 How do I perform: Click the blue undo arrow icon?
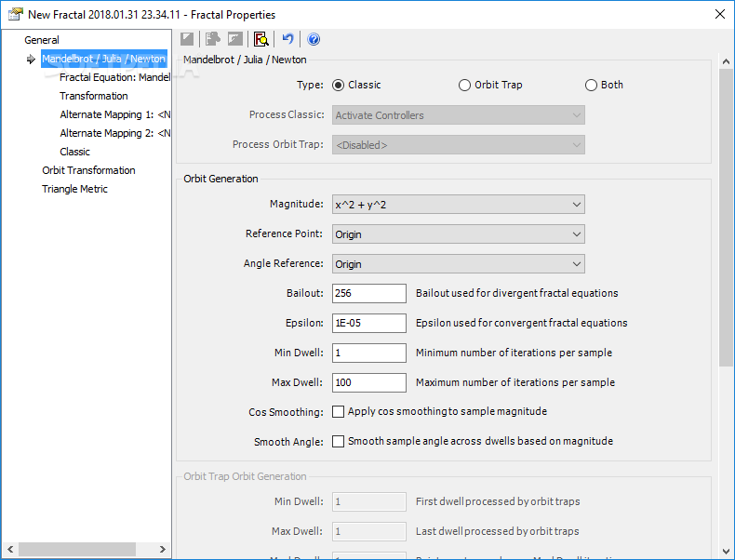[x=287, y=39]
